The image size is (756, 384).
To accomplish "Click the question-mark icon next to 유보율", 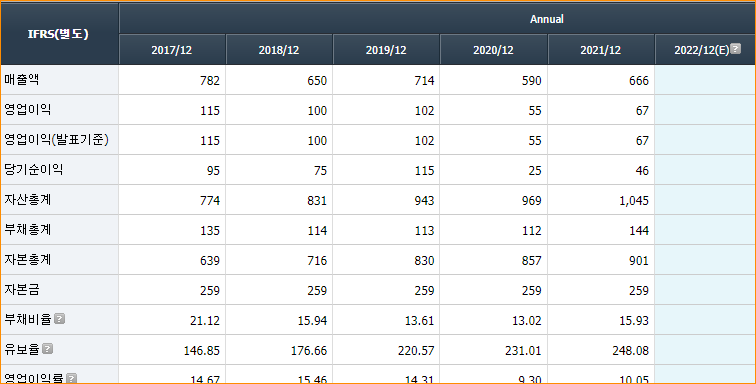I will pyautogui.click(x=47, y=348).
